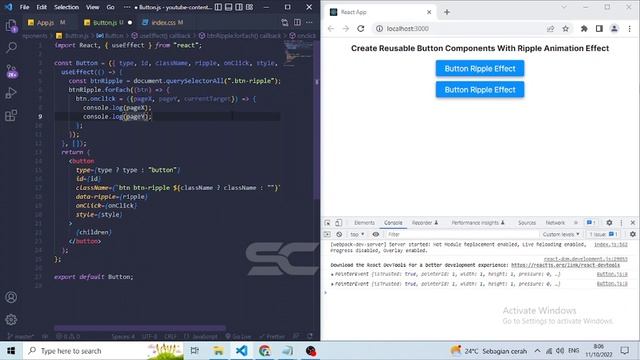Show more DevTools tabs chevron
640x360 pixels.
(x=576, y=223)
